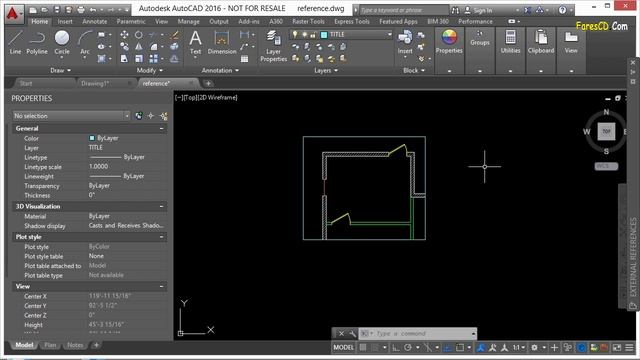The image size is (640, 360).
Task: Collapse the General properties section
Action: [161, 129]
